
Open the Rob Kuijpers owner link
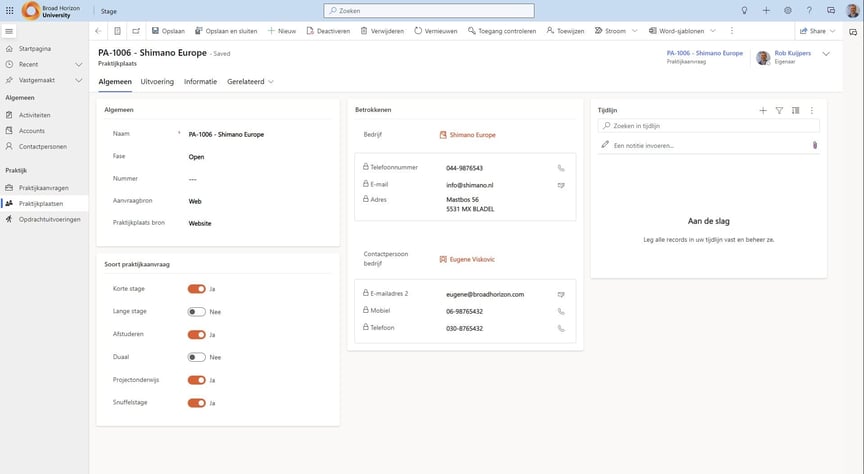(792, 53)
